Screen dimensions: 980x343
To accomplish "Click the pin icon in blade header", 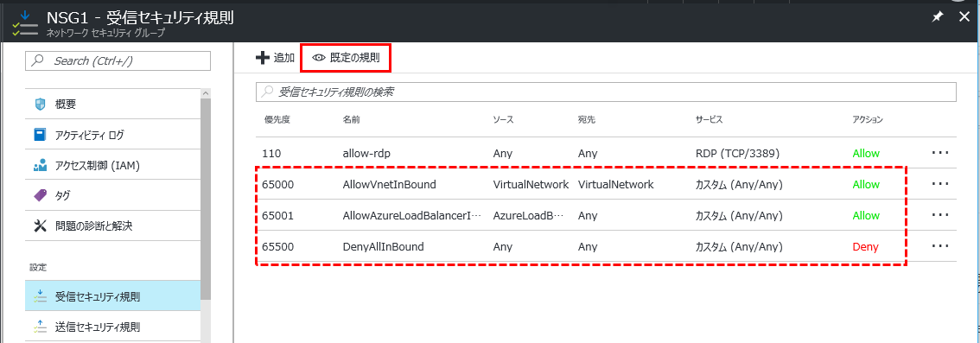I will 938,17.
